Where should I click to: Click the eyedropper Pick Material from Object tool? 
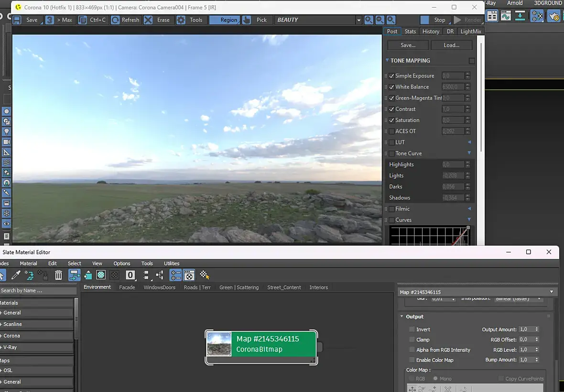tap(16, 275)
